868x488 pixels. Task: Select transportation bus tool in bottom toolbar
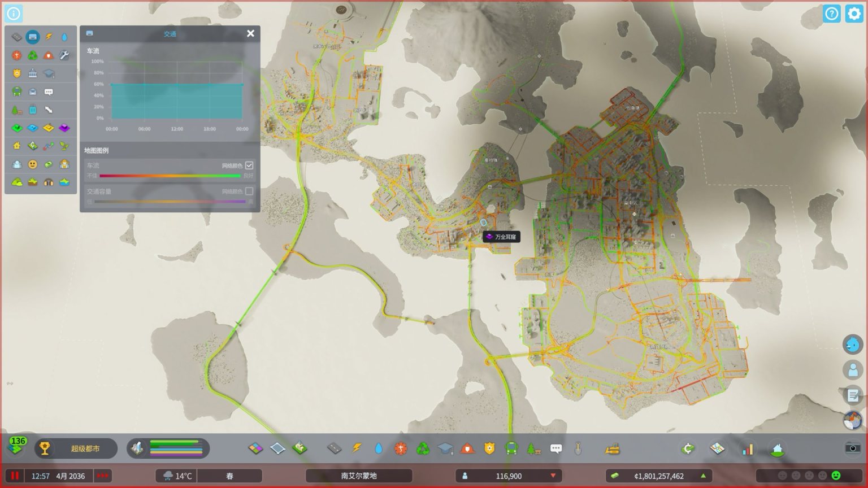[511, 448]
